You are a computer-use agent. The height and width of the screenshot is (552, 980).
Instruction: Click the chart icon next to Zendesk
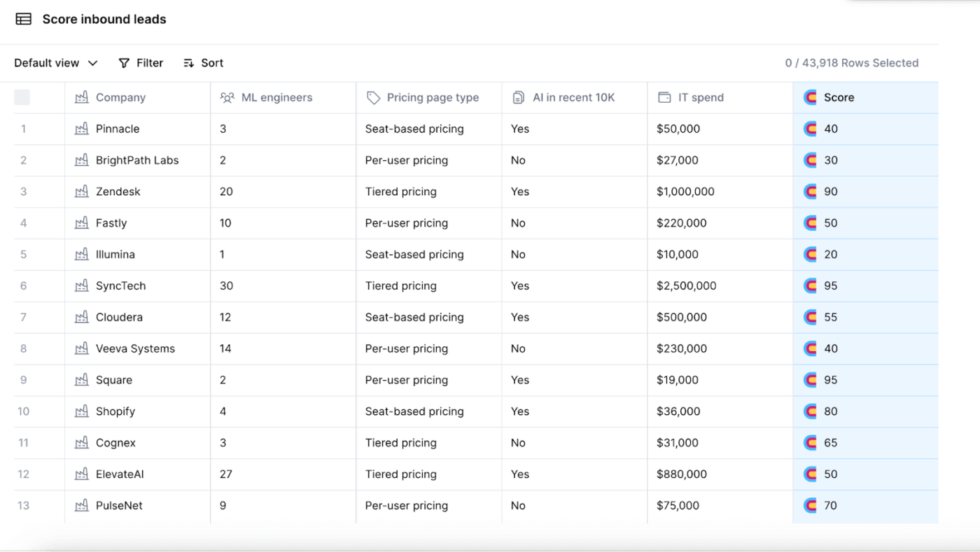pyautogui.click(x=82, y=191)
